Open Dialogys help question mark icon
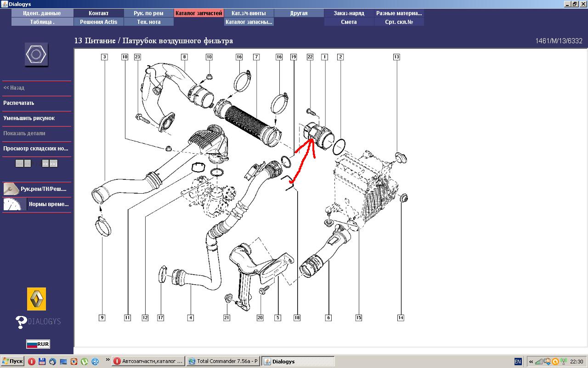This screenshot has height=368, width=588. [x=21, y=322]
